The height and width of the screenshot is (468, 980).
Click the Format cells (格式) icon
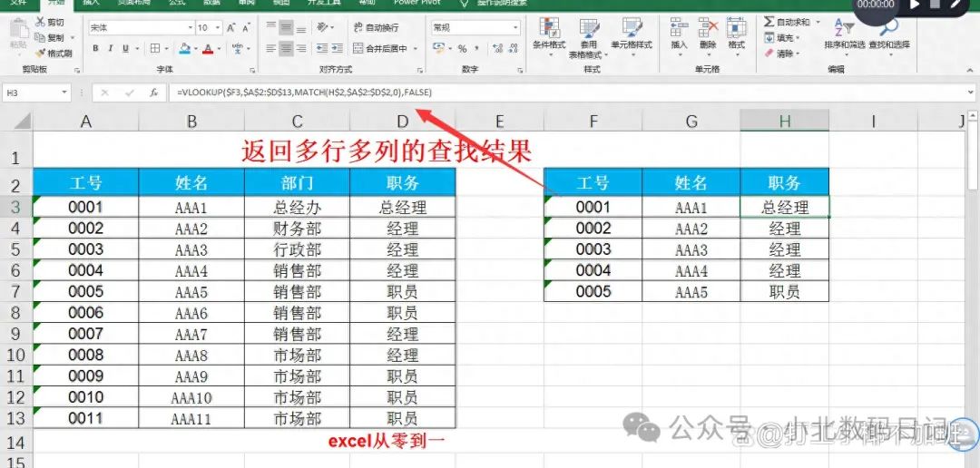click(x=736, y=27)
